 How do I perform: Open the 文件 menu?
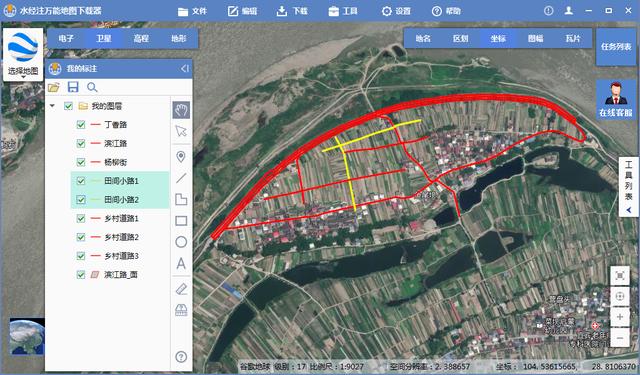pyautogui.click(x=192, y=11)
